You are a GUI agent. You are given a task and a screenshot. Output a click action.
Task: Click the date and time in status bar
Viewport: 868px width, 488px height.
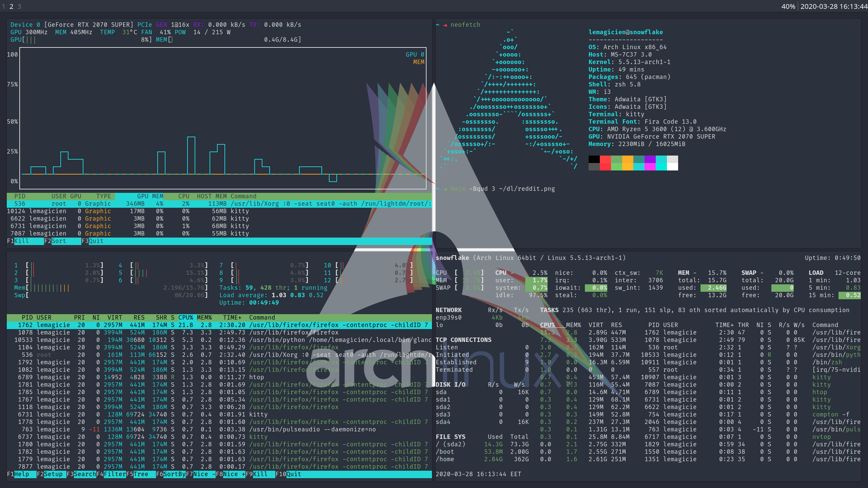pos(833,6)
